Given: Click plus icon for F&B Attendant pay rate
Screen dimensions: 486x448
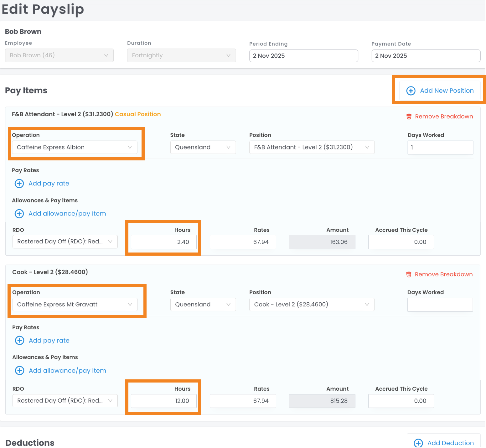Looking at the screenshot, I should [19, 184].
